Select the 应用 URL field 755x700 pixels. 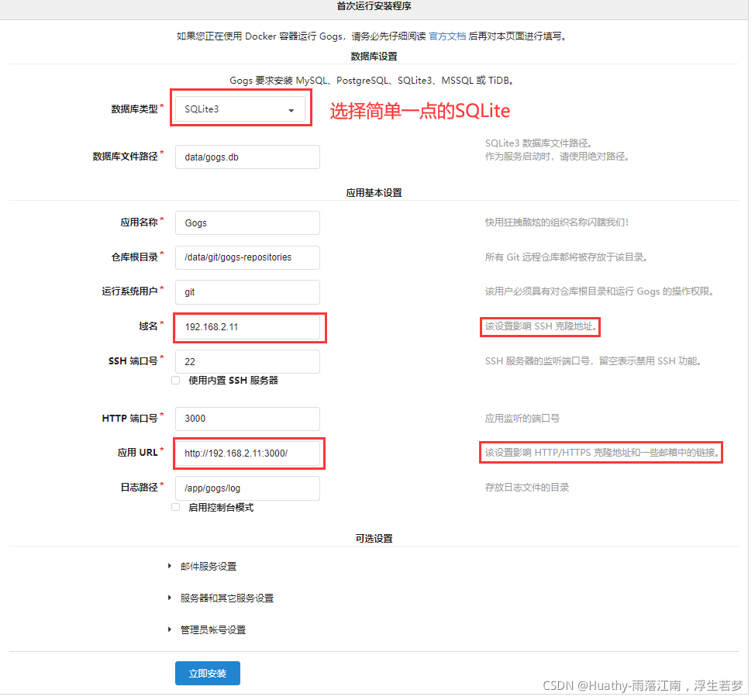click(x=248, y=453)
